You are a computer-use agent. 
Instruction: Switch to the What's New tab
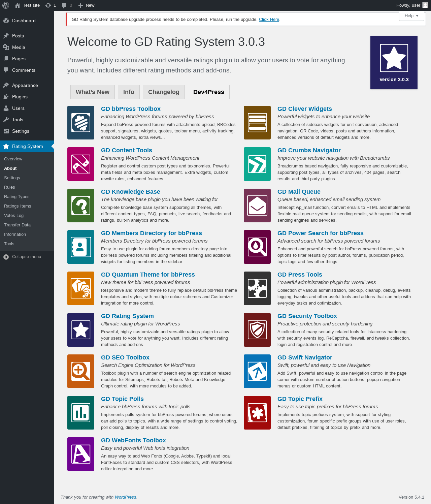93,92
